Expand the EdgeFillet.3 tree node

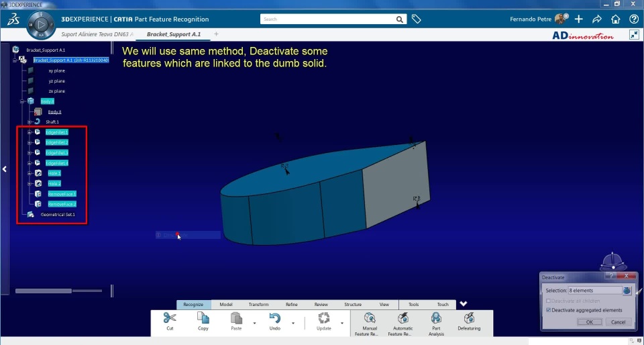(29, 153)
